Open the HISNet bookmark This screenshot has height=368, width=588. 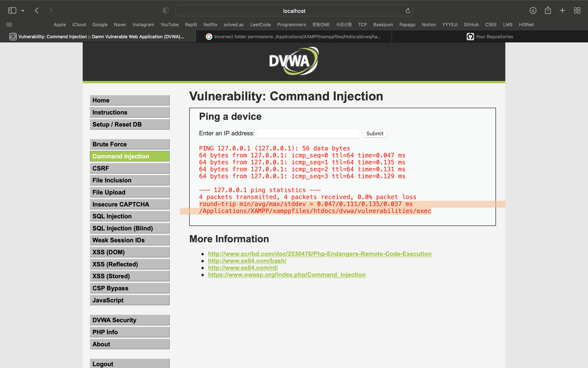[x=527, y=25]
